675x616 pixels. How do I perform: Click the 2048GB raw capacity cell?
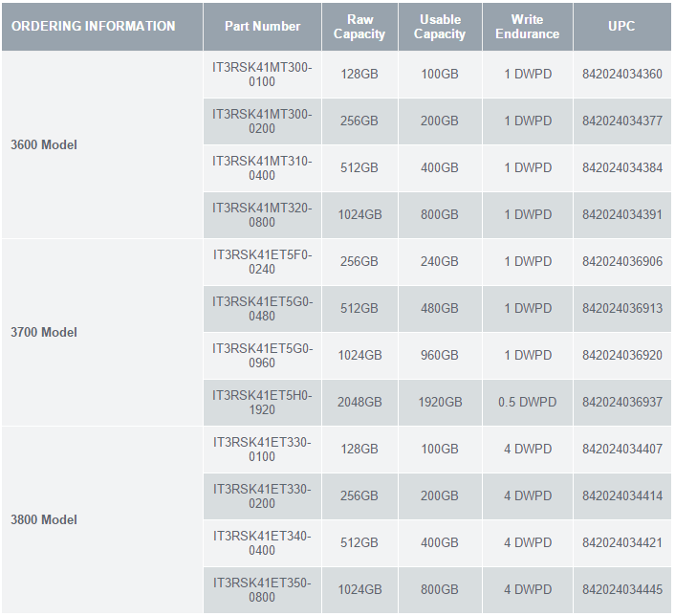(359, 403)
